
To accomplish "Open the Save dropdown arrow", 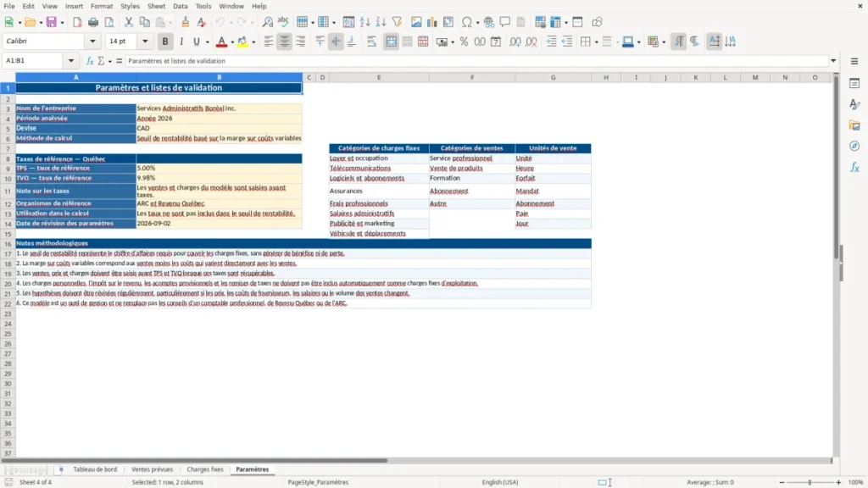I will [x=62, y=23].
